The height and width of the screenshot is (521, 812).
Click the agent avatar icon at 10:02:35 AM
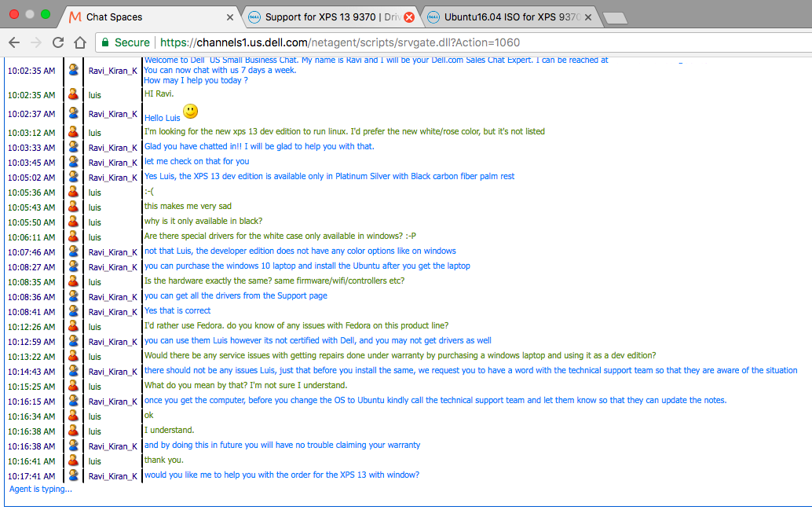[x=74, y=69]
